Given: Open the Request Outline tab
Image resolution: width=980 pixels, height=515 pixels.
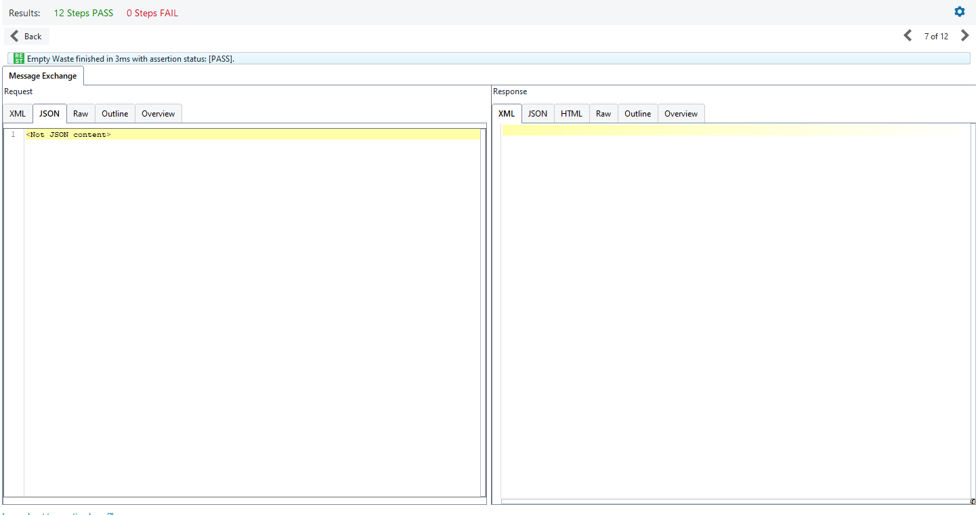Looking at the screenshot, I should [115, 114].
